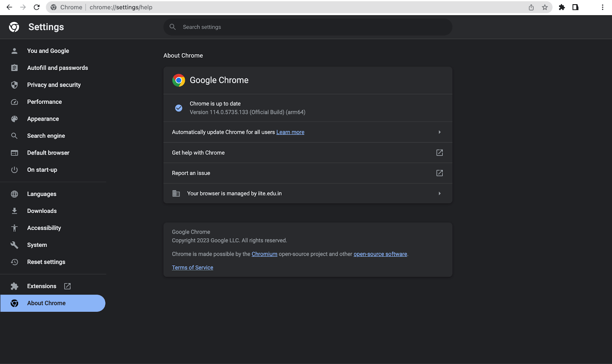Image resolution: width=612 pixels, height=364 pixels.
Task: Click the Search settings input field
Action: 308,27
